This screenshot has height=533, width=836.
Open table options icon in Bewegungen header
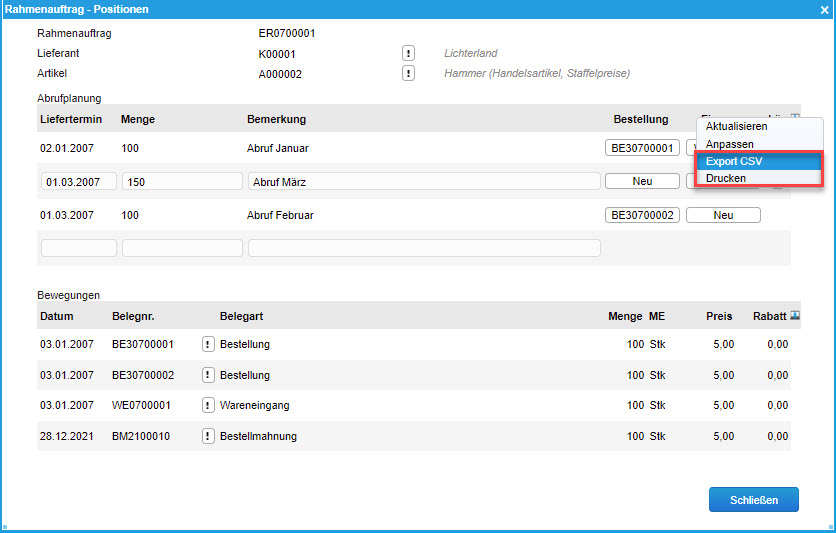point(795,315)
